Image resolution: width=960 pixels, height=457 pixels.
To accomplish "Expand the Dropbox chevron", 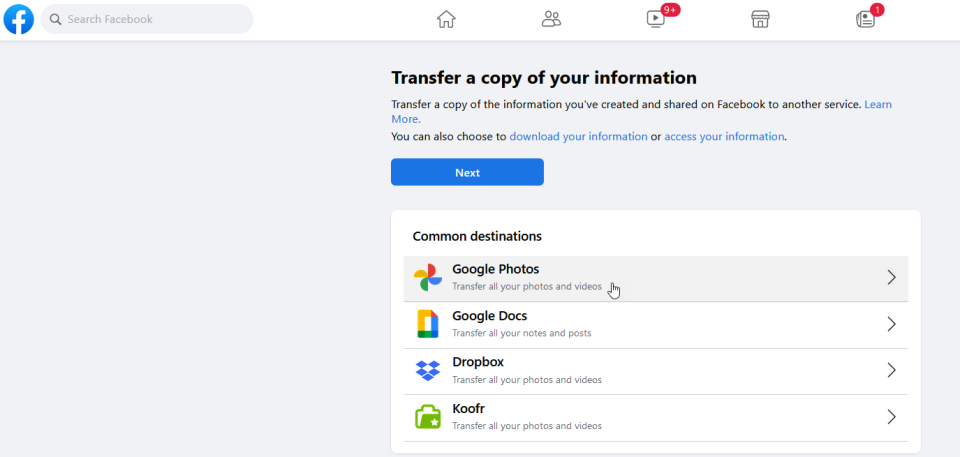I will (x=891, y=370).
